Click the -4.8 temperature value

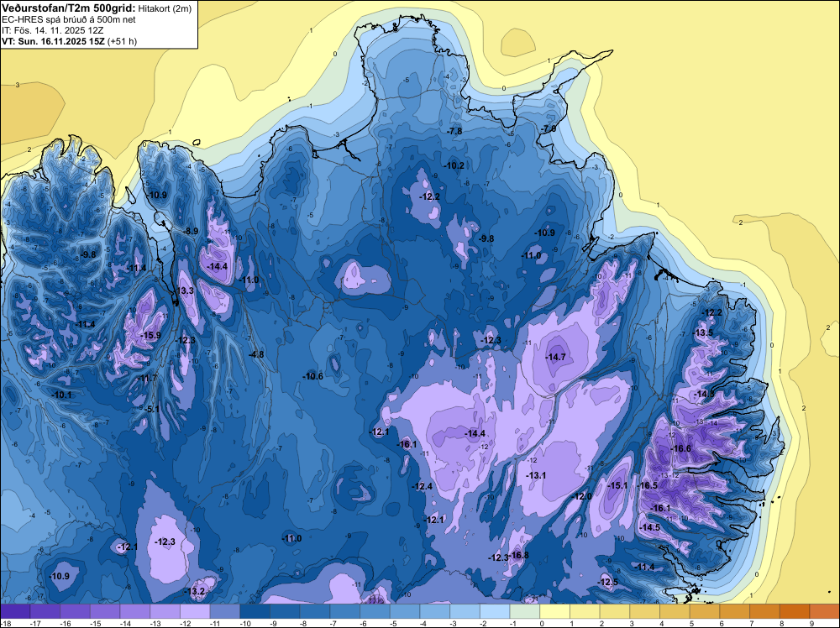pyautogui.click(x=256, y=354)
